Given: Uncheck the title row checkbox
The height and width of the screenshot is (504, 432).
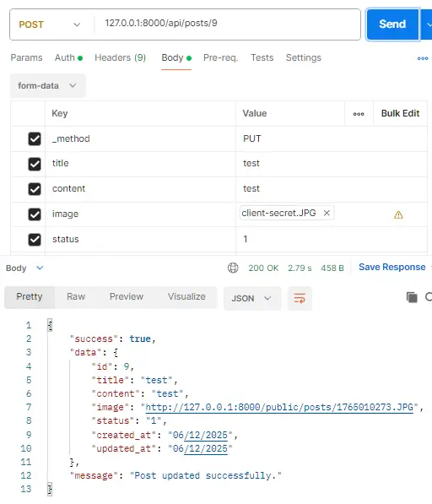Looking at the screenshot, I should [35, 164].
